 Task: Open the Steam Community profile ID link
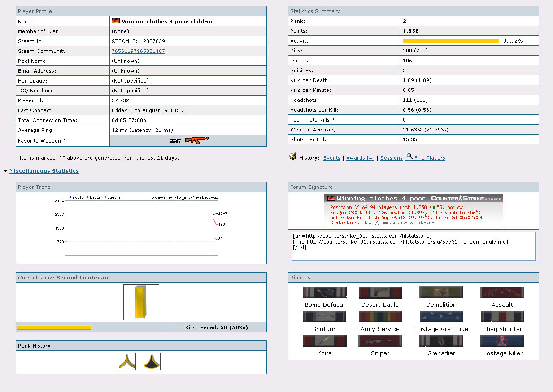point(138,51)
